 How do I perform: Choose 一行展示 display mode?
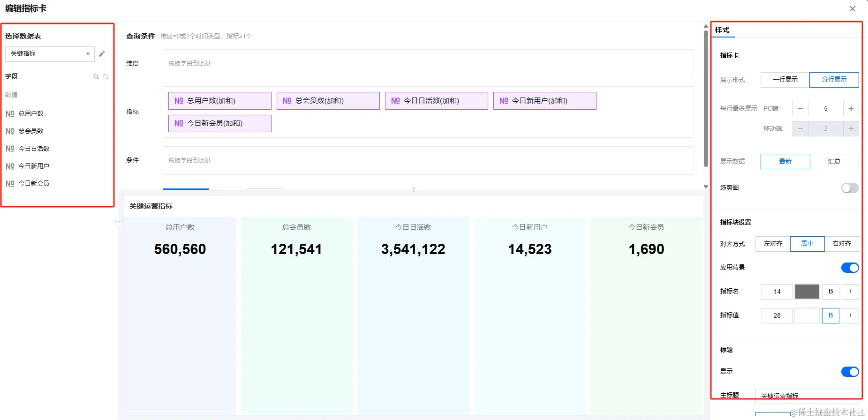coord(785,80)
